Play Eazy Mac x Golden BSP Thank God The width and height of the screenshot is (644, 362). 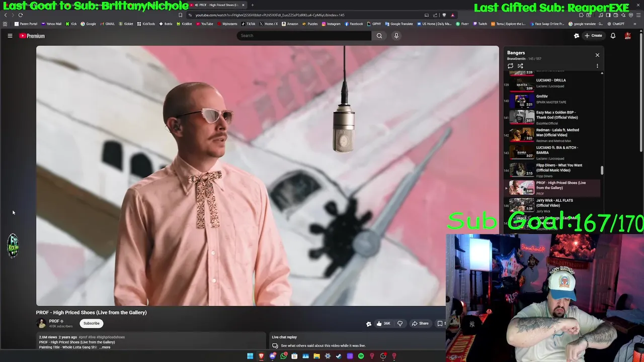pyautogui.click(x=552, y=117)
